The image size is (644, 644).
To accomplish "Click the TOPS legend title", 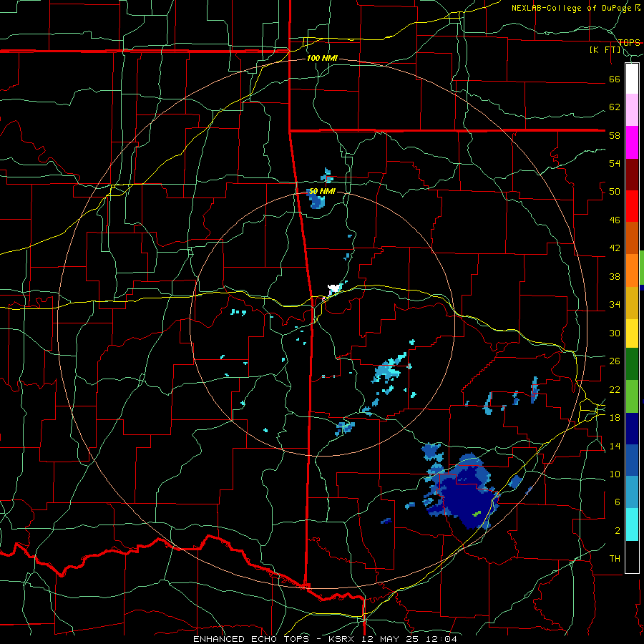I will pos(629,42).
